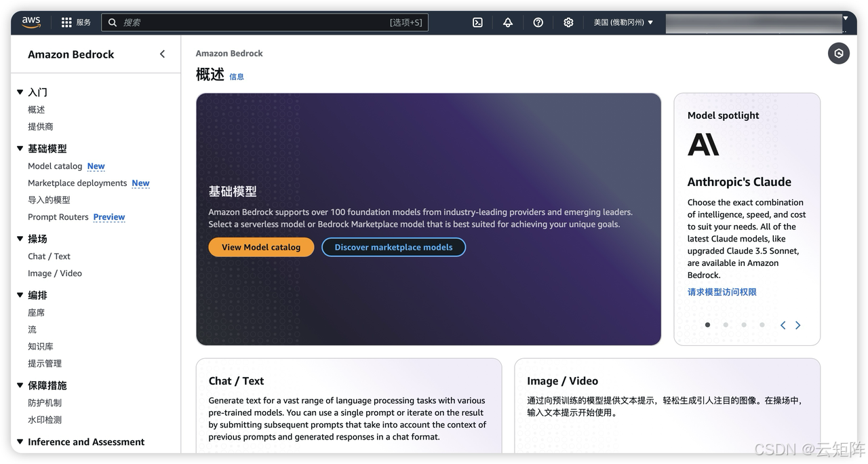Click the Anthropic logo in Model spotlight

pyautogui.click(x=703, y=144)
